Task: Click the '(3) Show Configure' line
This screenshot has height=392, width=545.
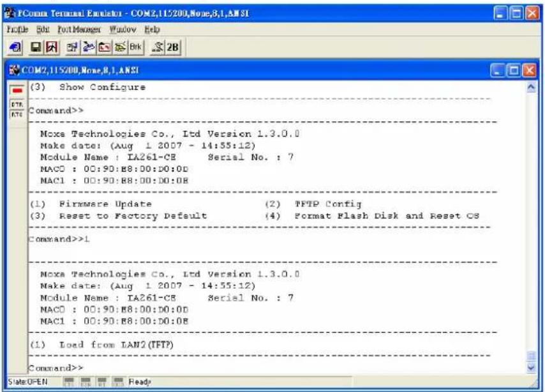Action: [87, 87]
